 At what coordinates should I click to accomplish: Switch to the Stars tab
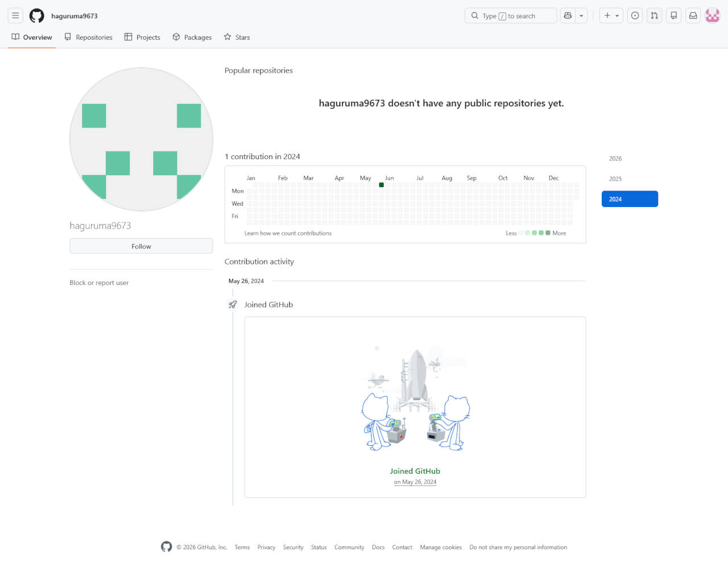point(237,37)
